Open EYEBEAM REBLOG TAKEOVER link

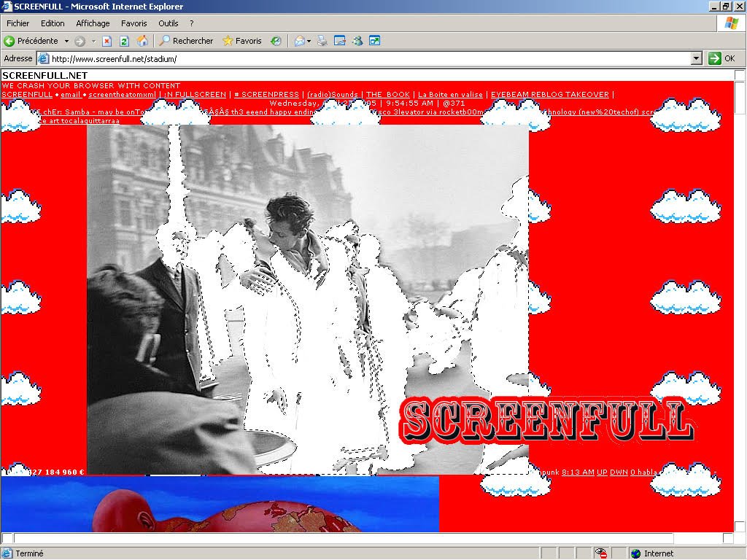point(550,94)
